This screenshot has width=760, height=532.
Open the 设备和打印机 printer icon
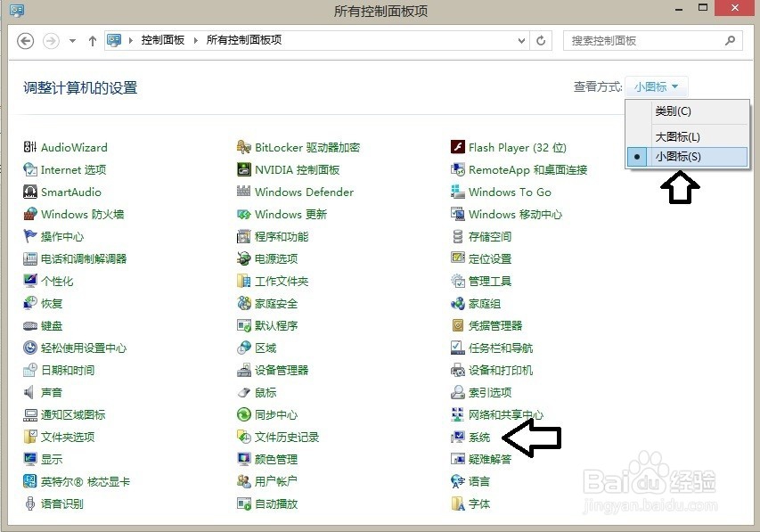[458, 370]
